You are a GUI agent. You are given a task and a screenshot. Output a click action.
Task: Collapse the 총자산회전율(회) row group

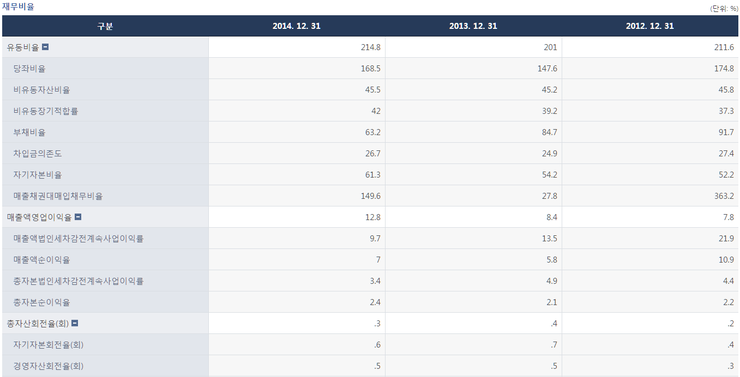tap(75, 323)
